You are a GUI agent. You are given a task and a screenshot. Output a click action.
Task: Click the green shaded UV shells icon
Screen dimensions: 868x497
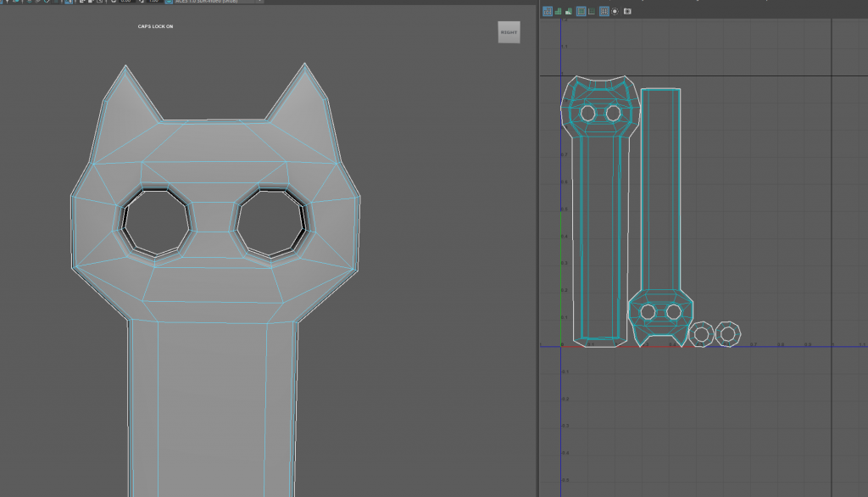[559, 11]
